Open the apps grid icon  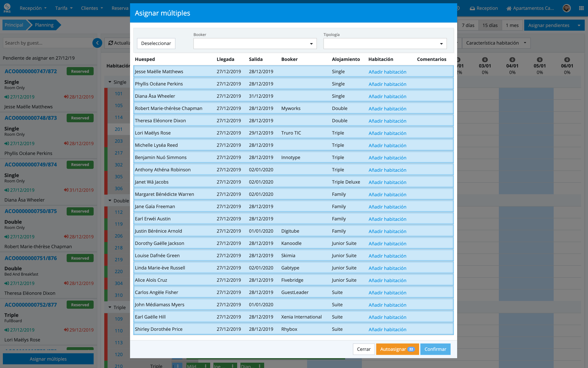[x=581, y=8]
